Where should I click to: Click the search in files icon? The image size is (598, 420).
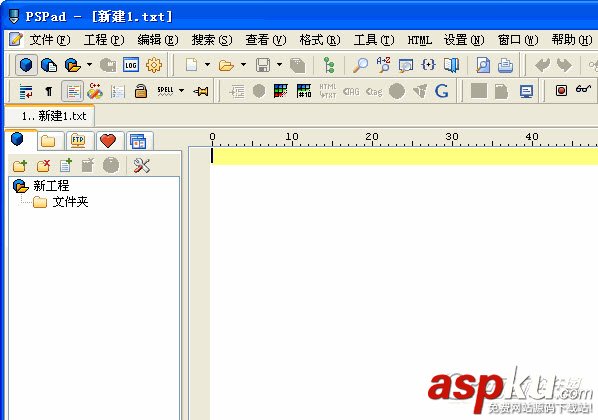point(405,65)
